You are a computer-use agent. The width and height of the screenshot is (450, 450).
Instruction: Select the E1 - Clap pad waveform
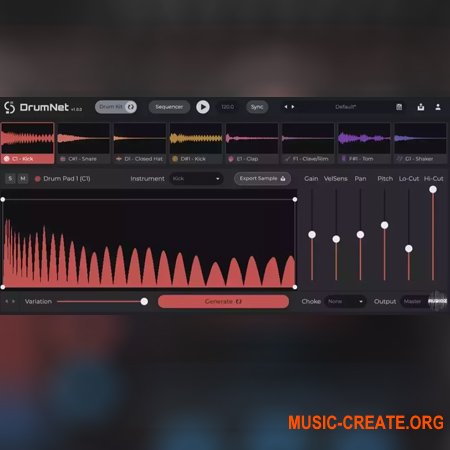(x=252, y=138)
